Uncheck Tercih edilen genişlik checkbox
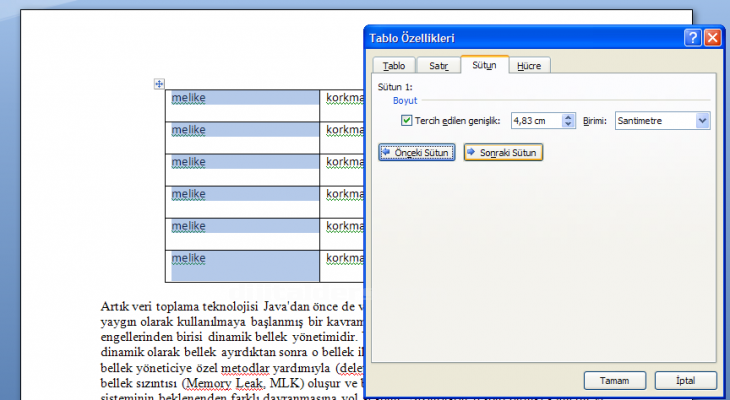 406,121
